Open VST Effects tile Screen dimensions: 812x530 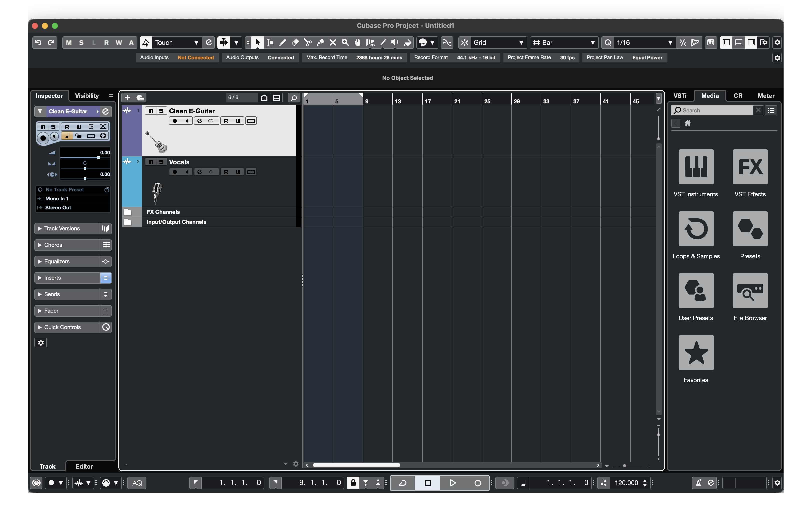click(750, 167)
